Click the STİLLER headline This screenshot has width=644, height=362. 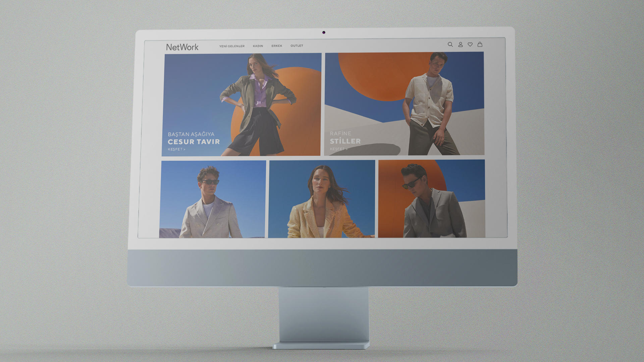tap(345, 141)
